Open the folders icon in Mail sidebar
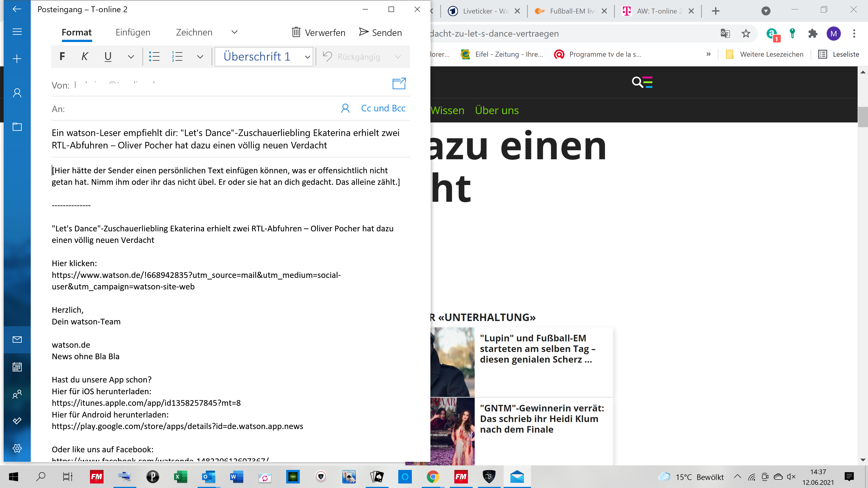 (x=17, y=127)
